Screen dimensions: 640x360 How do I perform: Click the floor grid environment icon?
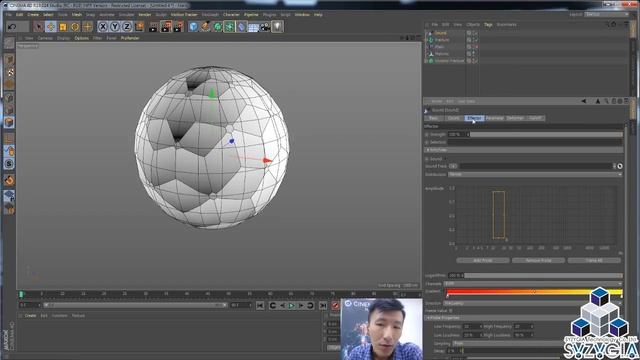(x=253, y=27)
